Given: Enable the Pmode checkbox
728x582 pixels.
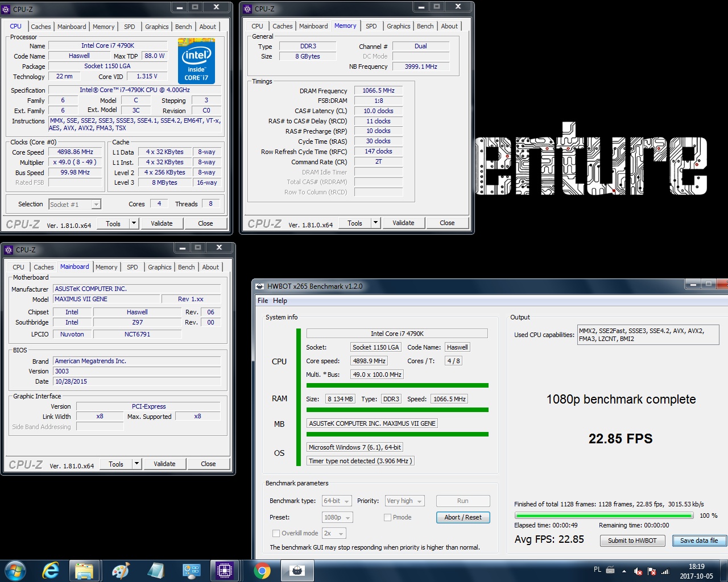Looking at the screenshot, I should click(x=387, y=517).
